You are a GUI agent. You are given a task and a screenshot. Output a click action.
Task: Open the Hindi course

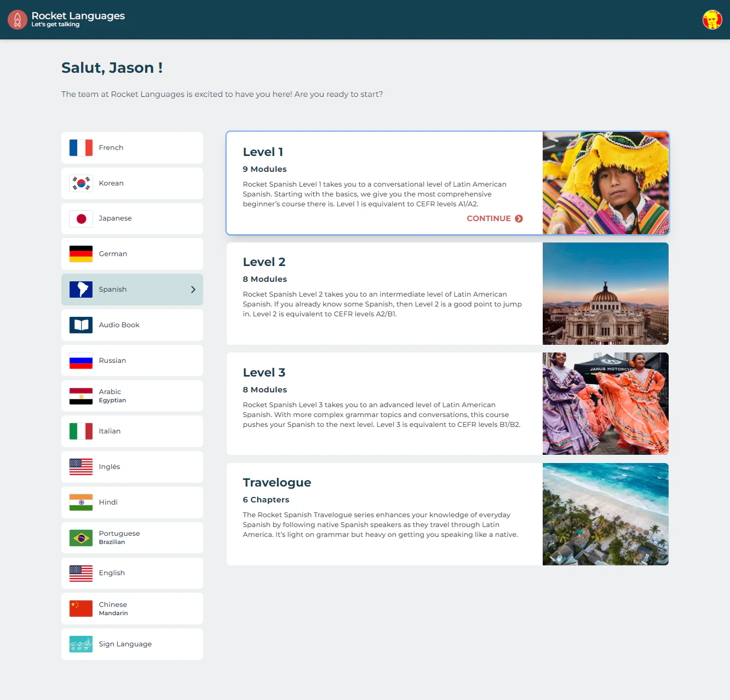point(131,502)
